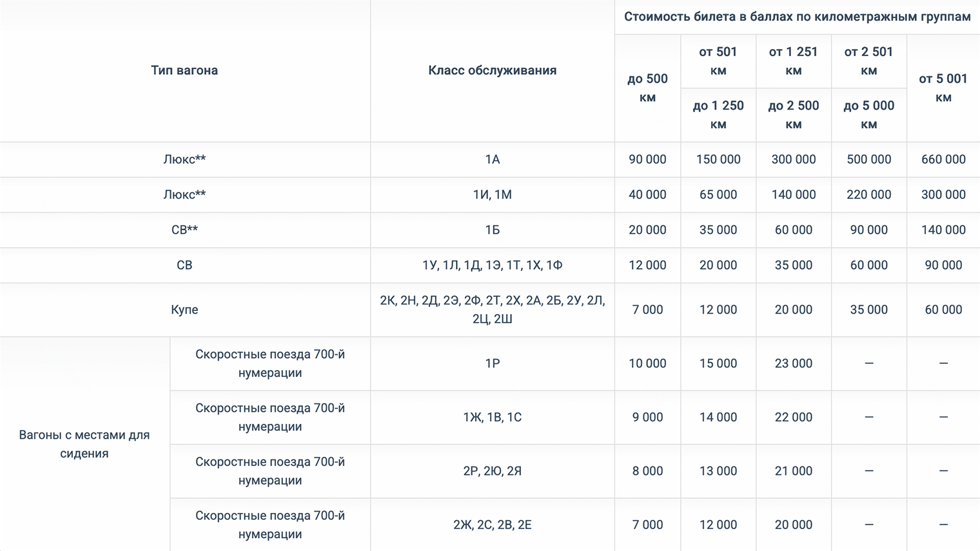Click the 'Стоимость билета в баллах' header
The height and width of the screenshot is (551, 980).
click(797, 17)
